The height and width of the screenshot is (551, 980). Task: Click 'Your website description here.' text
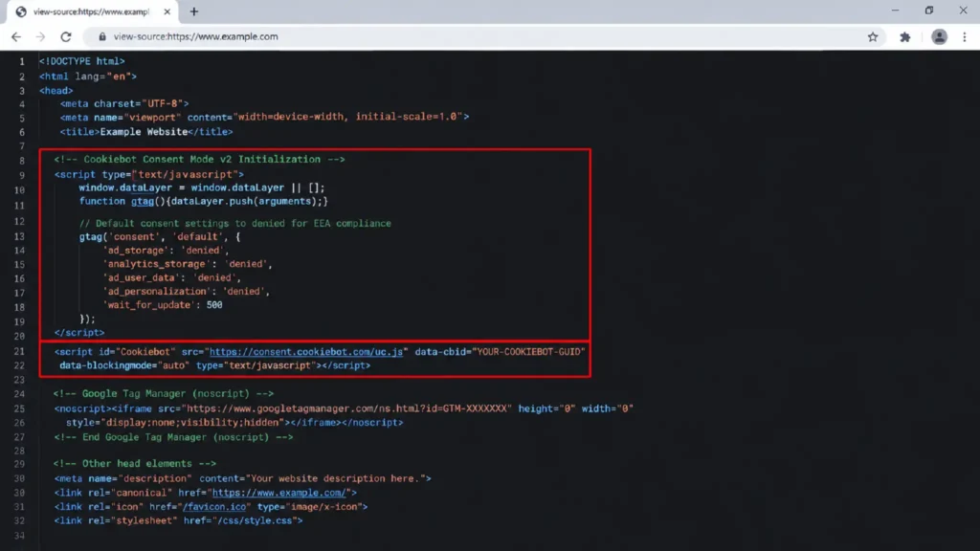tap(336, 478)
